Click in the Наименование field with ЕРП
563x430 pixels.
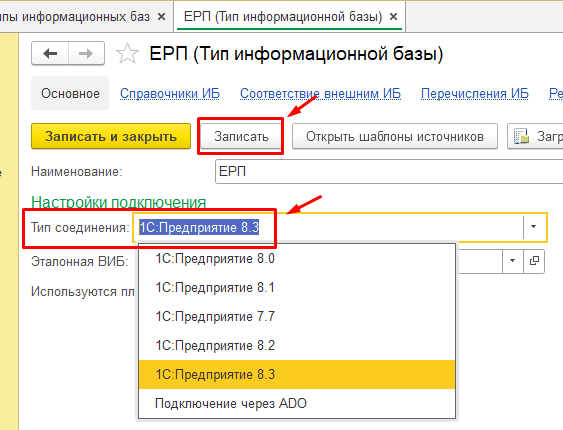389,172
